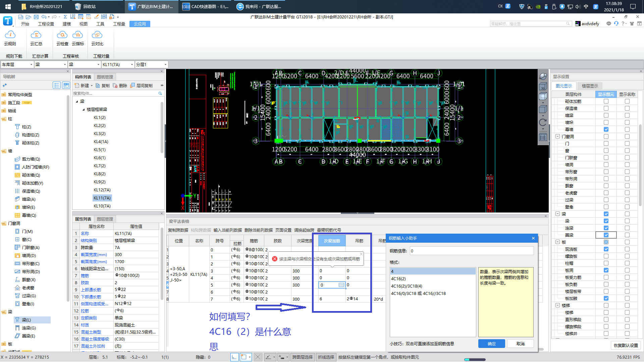Click 折线选择 button in status bar

point(326,357)
